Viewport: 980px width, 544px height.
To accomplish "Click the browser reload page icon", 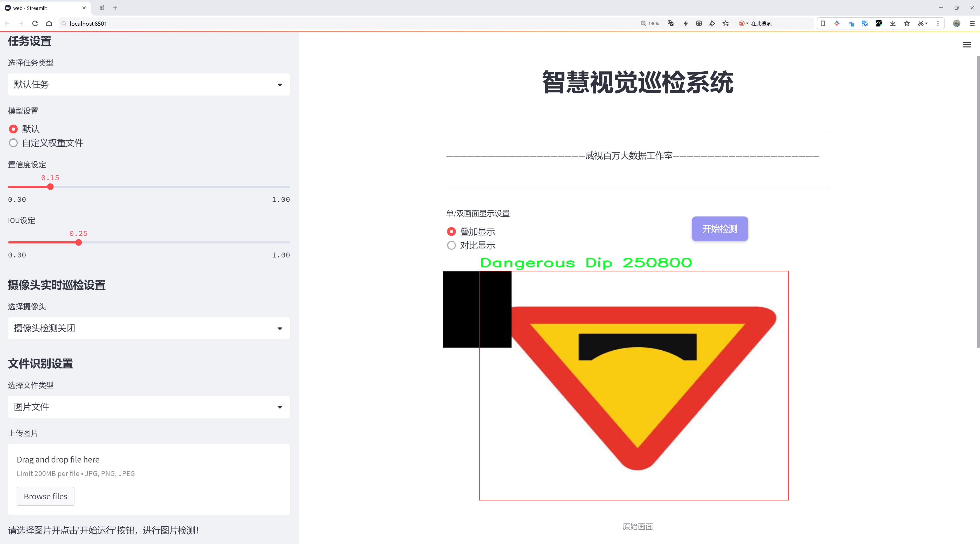I will [x=35, y=24].
